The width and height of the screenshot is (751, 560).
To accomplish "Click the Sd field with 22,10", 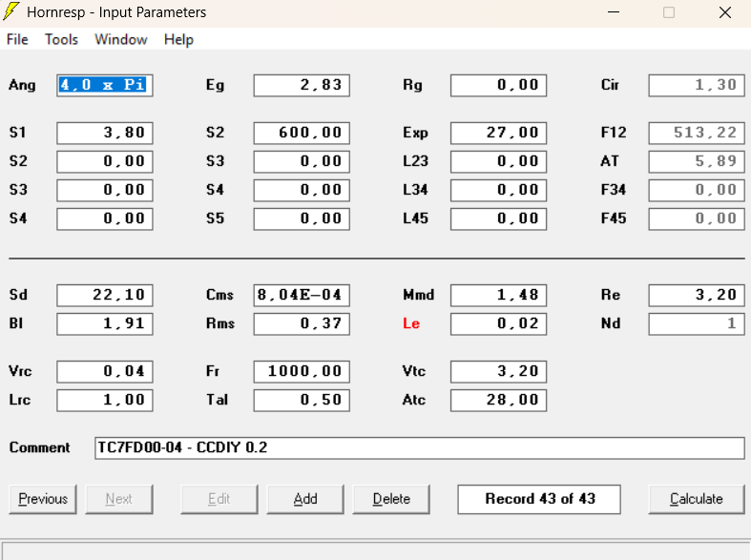I will coord(105,296).
